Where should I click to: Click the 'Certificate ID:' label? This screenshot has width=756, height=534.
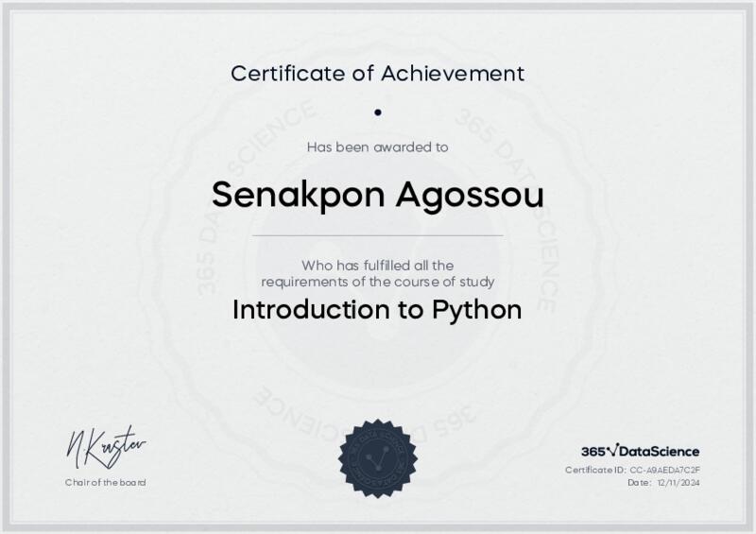point(595,470)
